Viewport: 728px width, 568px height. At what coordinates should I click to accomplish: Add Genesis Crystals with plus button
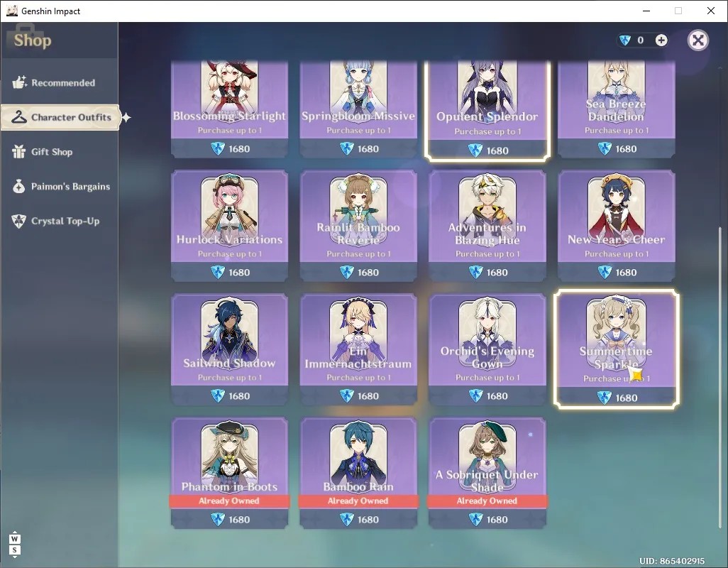[x=661, y=40]
